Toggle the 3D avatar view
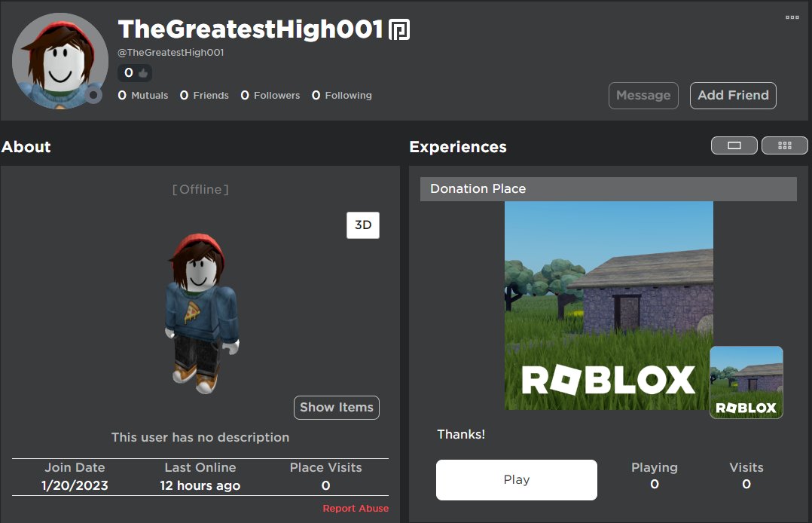The width and height of the screenshot is (812, 523). 363,225
